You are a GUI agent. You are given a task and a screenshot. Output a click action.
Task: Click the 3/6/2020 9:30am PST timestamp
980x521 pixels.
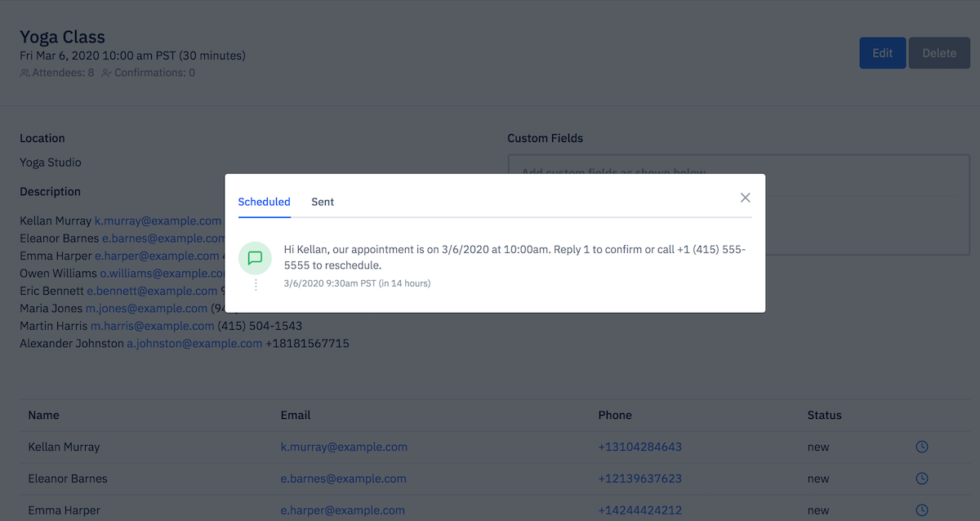[x=330, y=283]
